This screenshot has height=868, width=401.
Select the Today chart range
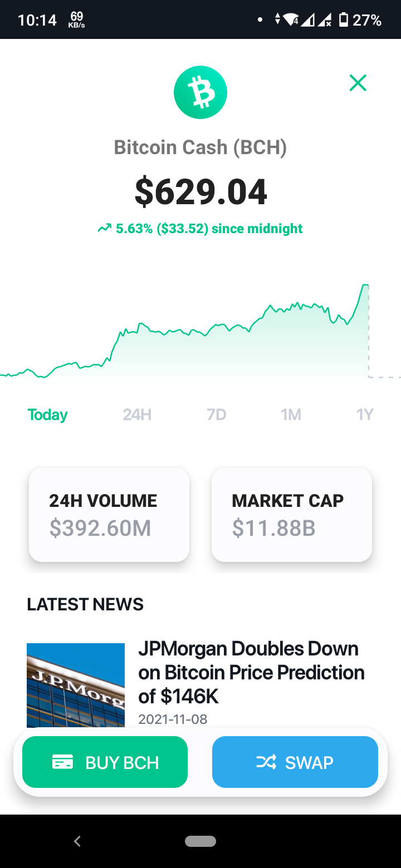48,415
